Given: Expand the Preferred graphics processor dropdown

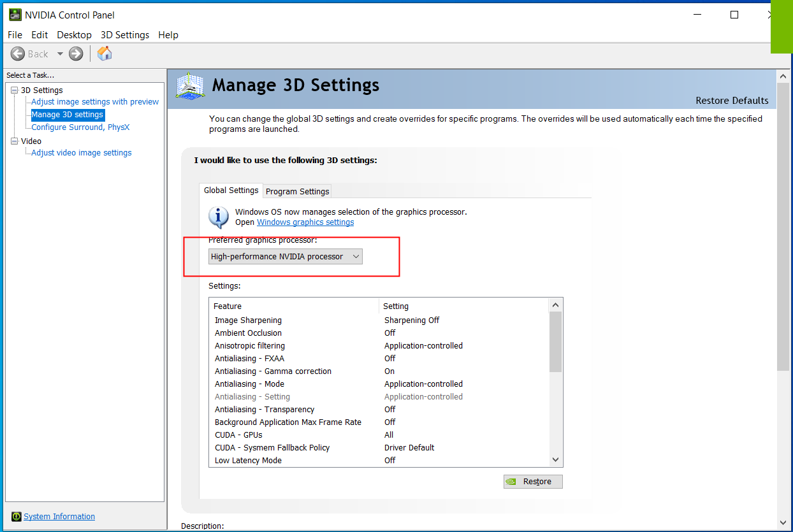Looking at the screenshot, I should pos(286,256).
